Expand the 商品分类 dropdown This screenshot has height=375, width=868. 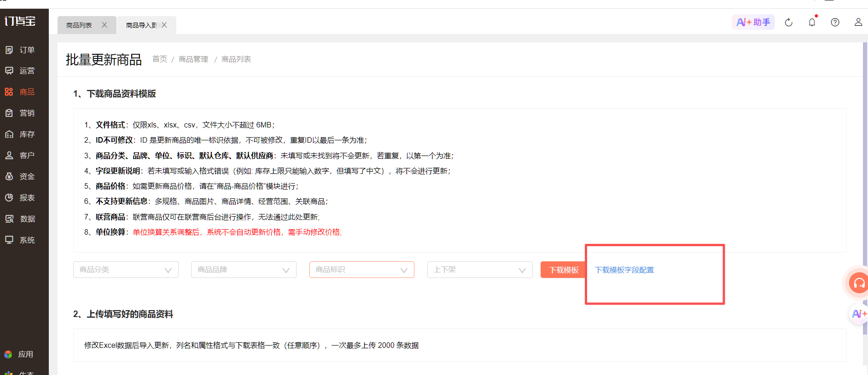tap(126, 270)
